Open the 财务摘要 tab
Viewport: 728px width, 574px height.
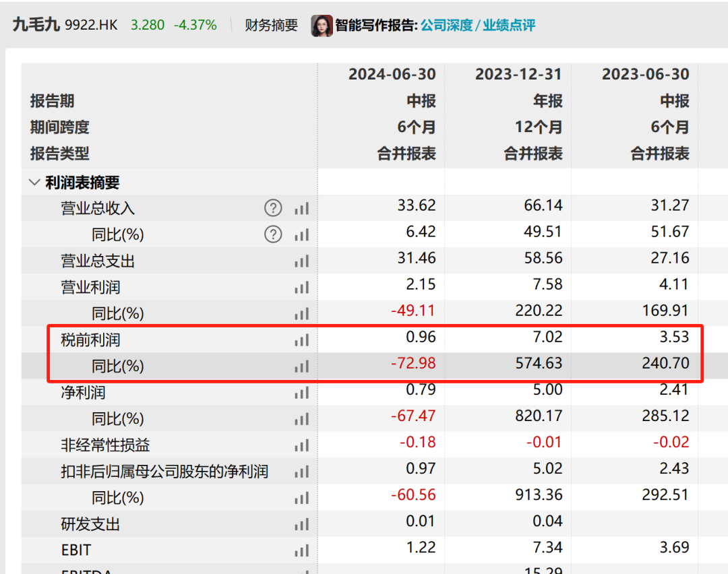[x=271, y=26]
